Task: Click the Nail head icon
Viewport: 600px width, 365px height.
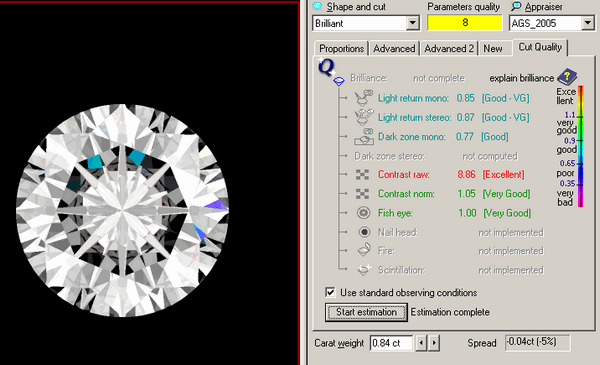Action: click(x=364, y=232)
